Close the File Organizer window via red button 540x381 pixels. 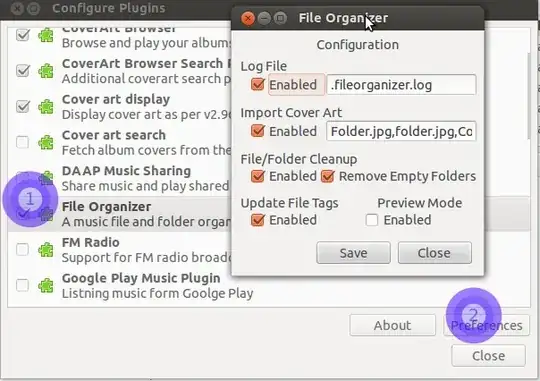(248, 18)
